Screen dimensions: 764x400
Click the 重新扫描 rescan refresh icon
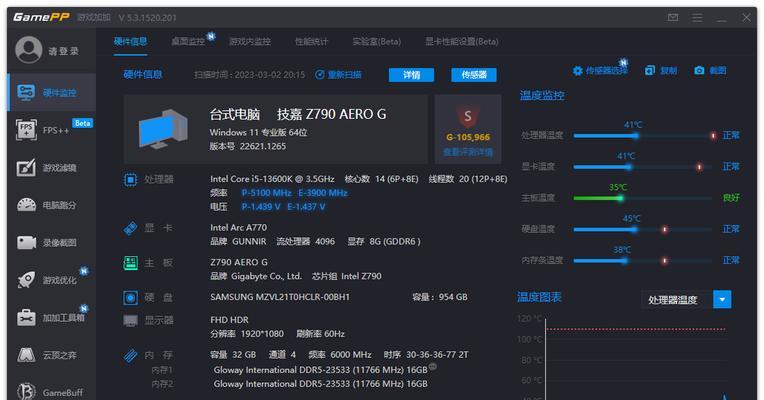[x=320, y=75]
